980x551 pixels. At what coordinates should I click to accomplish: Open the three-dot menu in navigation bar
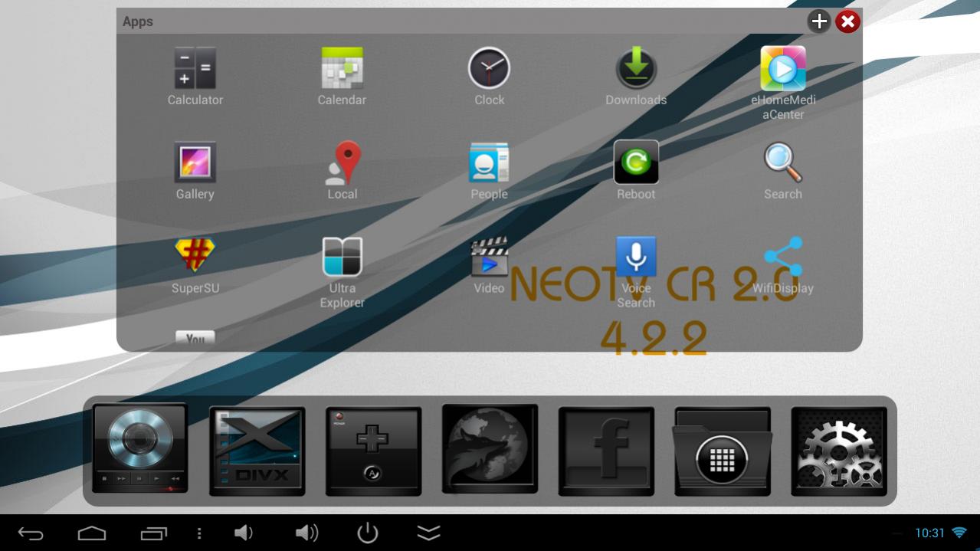tap(199, 533)
